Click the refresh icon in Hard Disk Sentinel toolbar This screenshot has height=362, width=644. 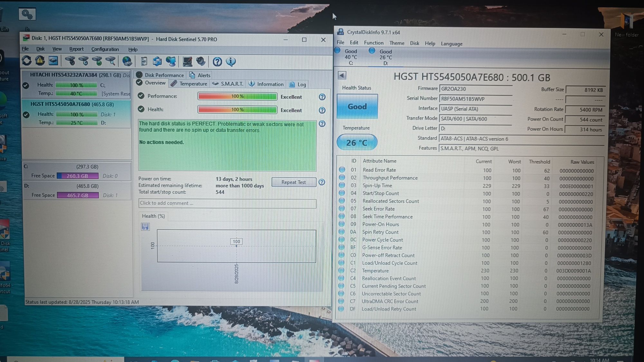coord(27,60)
